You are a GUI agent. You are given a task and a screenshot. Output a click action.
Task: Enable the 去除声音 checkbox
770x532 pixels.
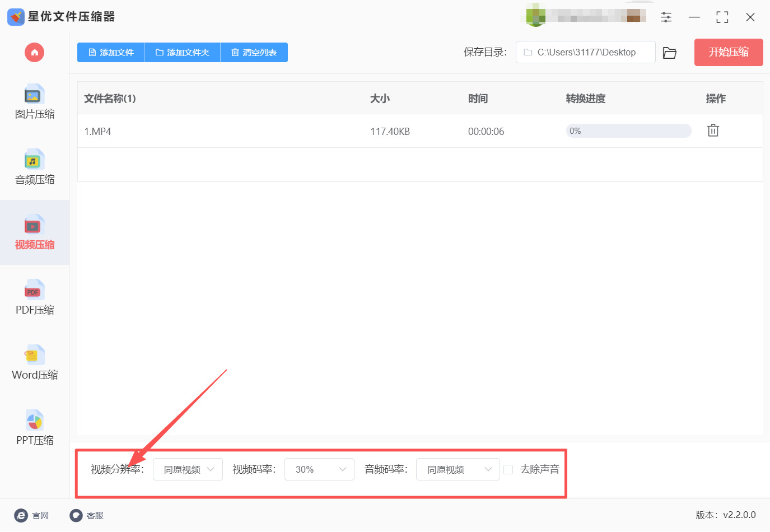click(508, 469)
